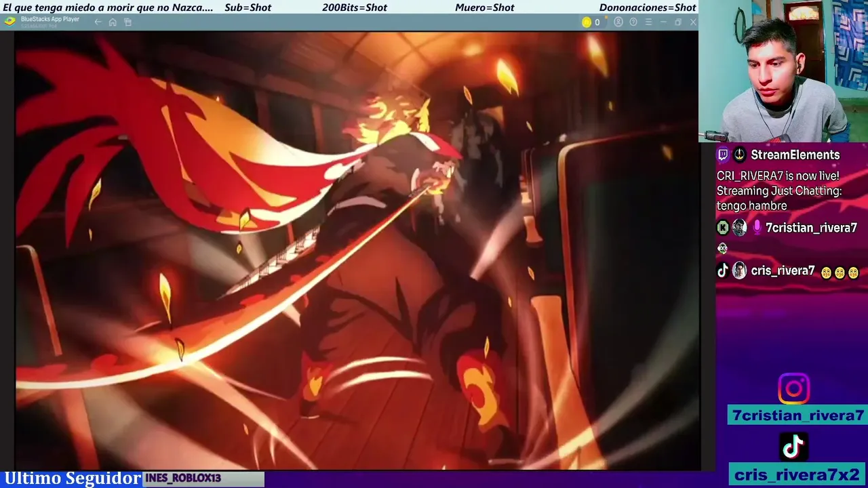Open BlueStacks account profile icon
The image size is (868, 488).
pos(618,22)
